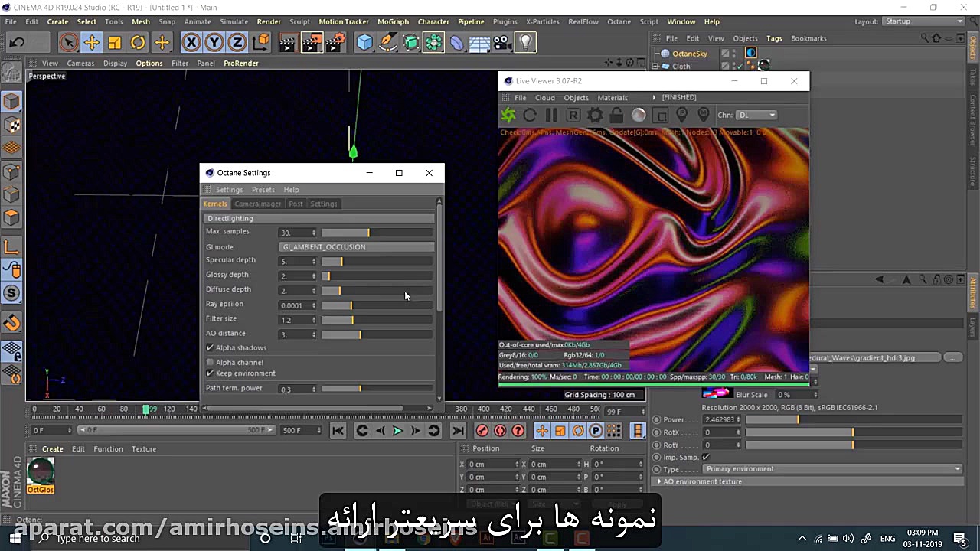The image size is (980, 551).
Task: Select the spline Pen tool
Action: click(x=387, y=43)
